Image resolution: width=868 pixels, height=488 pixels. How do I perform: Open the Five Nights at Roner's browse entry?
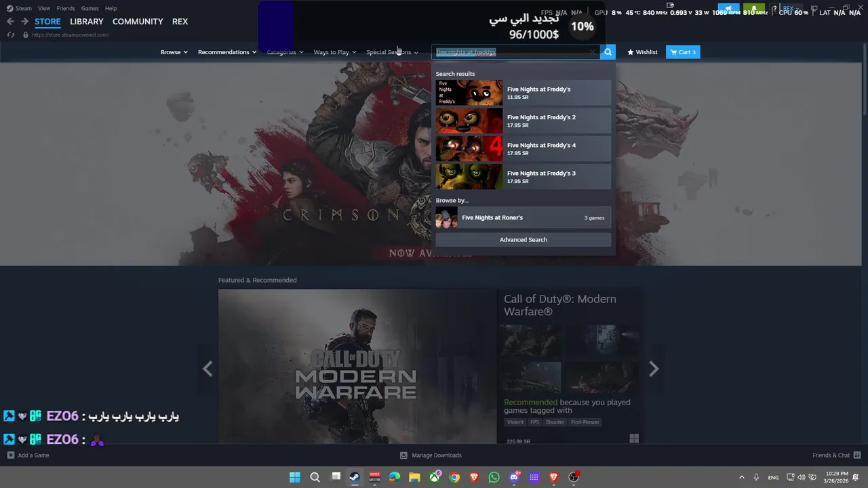pyautogui.click(x=524, y=218)
